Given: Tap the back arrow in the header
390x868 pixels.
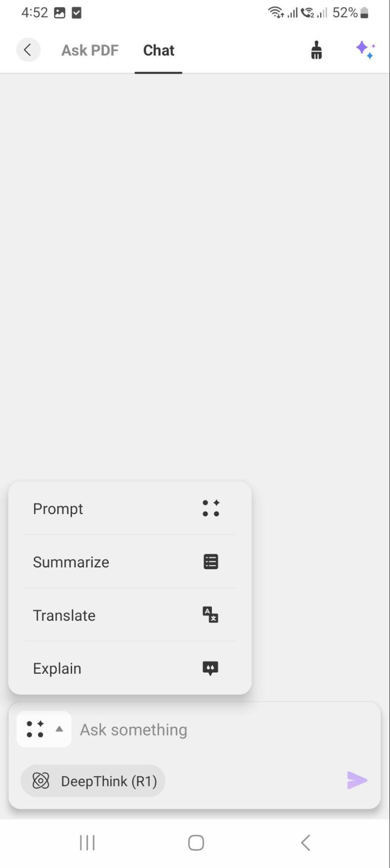Looking at the screenshot, I should [x=28, y=50].
